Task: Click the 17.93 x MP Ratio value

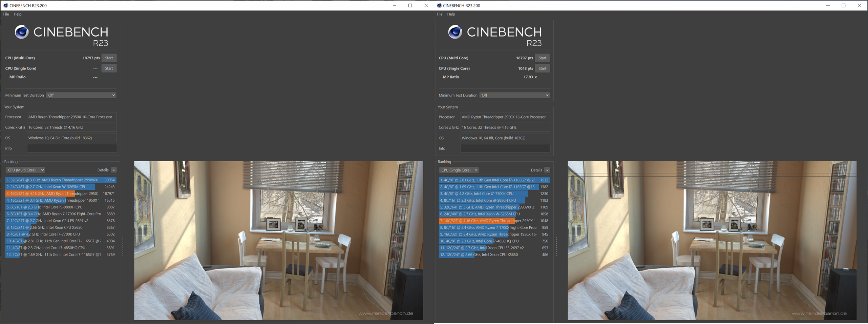Action: [x=530, y=77]
